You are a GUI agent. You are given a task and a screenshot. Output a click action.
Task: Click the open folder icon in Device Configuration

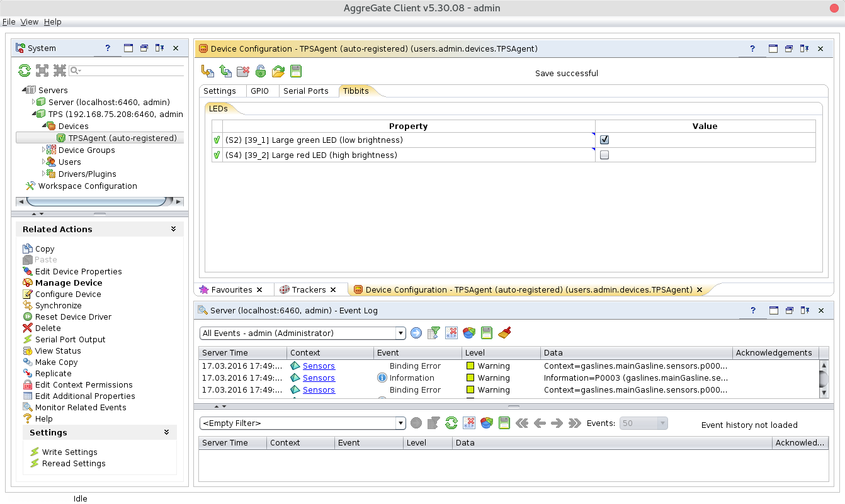[x=278, y=71]
